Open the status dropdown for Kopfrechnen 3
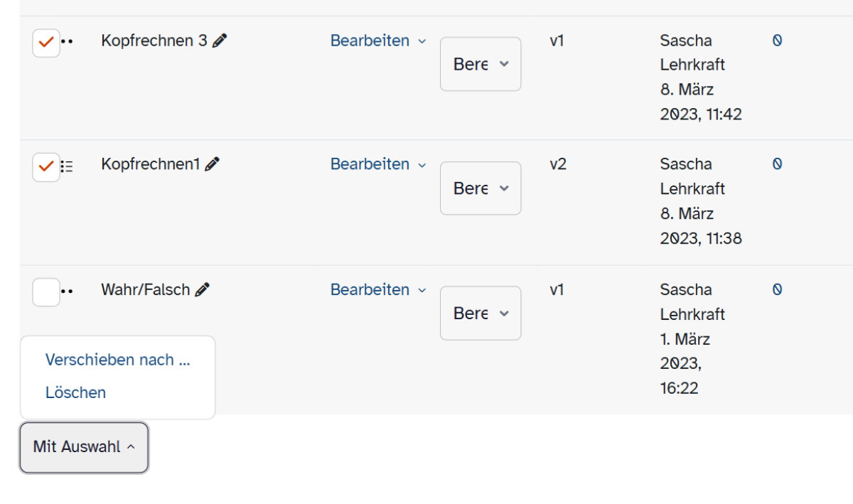Viewport: 853px width, 504px height. [x=481, y=64]
